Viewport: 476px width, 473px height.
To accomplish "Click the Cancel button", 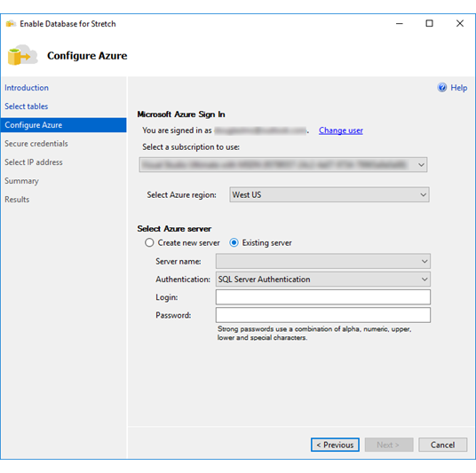I will click(x=442, y=445).
